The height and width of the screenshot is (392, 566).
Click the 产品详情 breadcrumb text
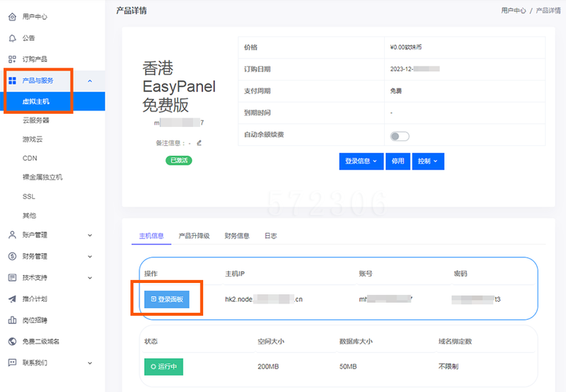click(548, 10)
